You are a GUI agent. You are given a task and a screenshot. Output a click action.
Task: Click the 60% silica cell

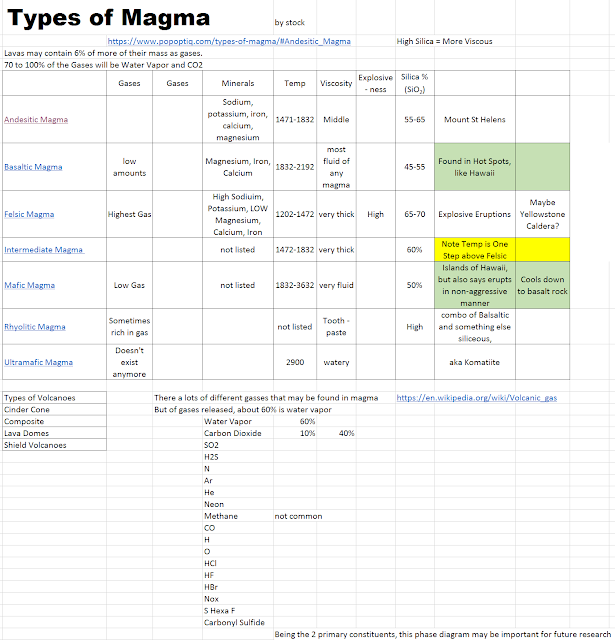point(415,250)
